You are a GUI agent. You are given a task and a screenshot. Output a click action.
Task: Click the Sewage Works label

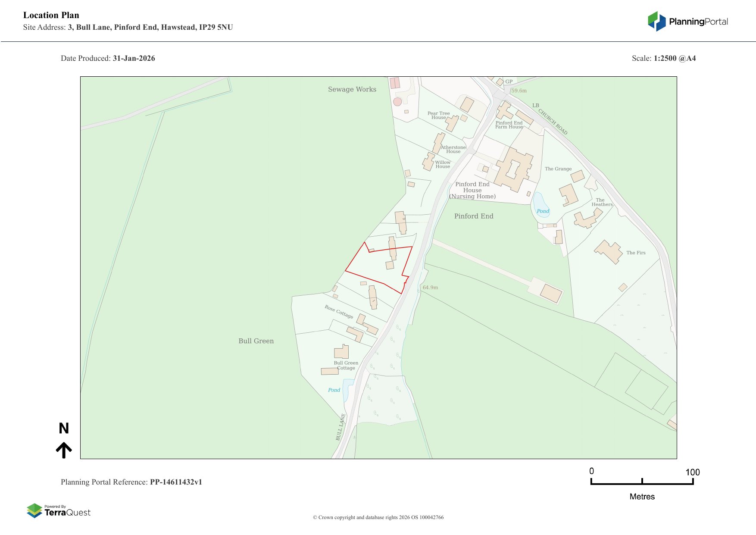pos(352,89)
